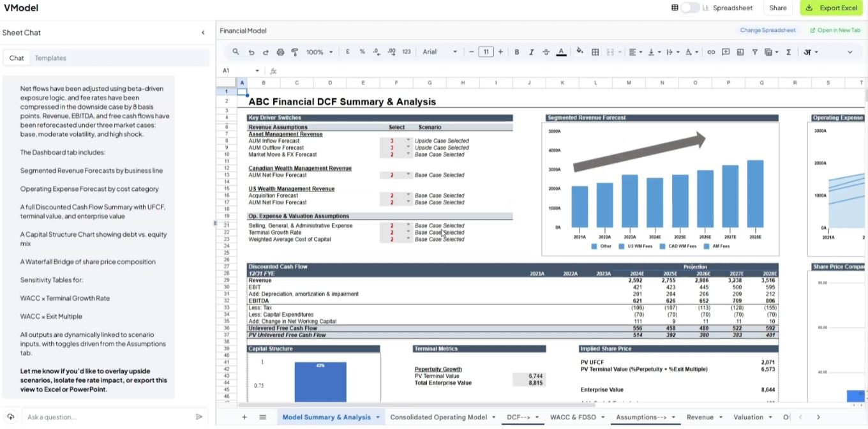Viewport: 868px width, 429px height.
Task: Open Terminal Growth Rate scenario dropdown
Action: 408,232
